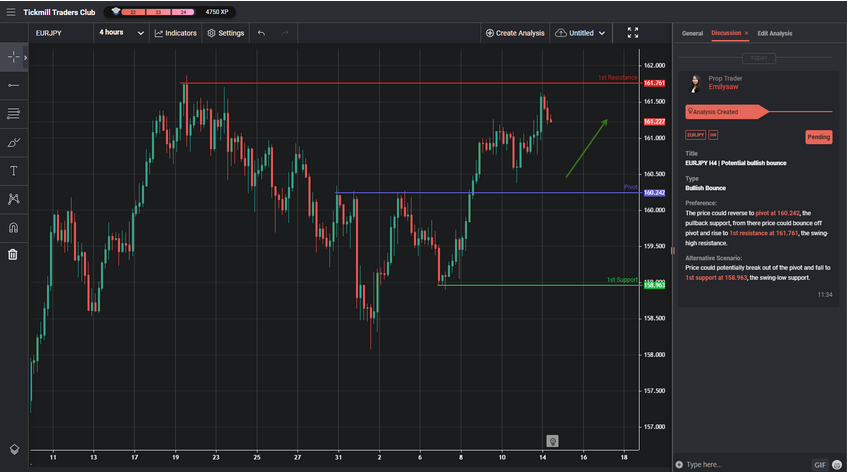Screen dimensions: 847x472
Task: Toggle fullscreen chart mode
Action: [633, 33]
